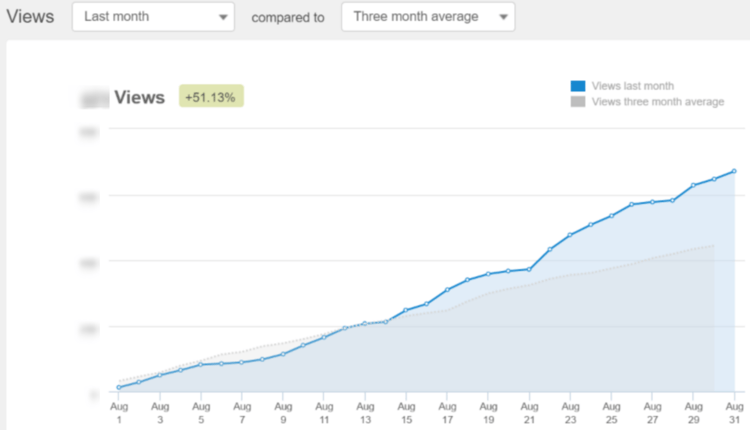750x430 pixels.
Task: Click the Aug 21 point on blue line
Action: point(529,269)
